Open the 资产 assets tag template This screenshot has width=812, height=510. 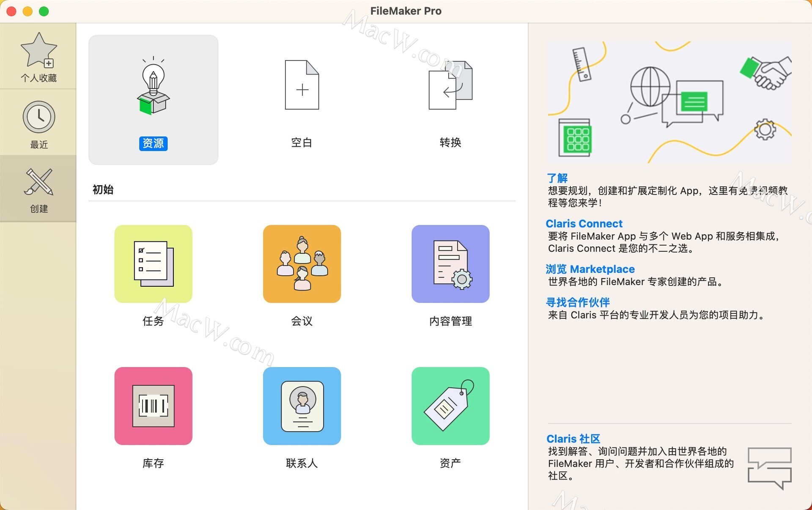pyautogui.click(x=450, y=406)
